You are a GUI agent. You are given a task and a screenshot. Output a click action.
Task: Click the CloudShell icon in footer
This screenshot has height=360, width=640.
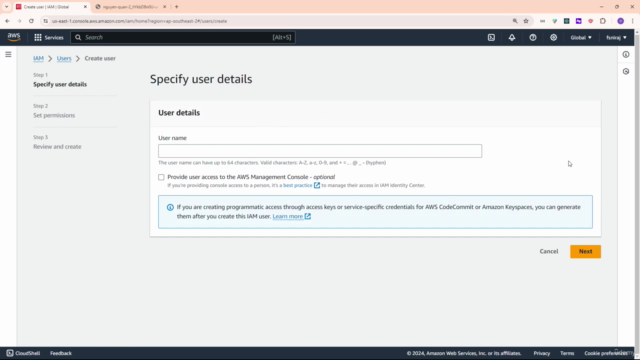[x=10, y=353]
